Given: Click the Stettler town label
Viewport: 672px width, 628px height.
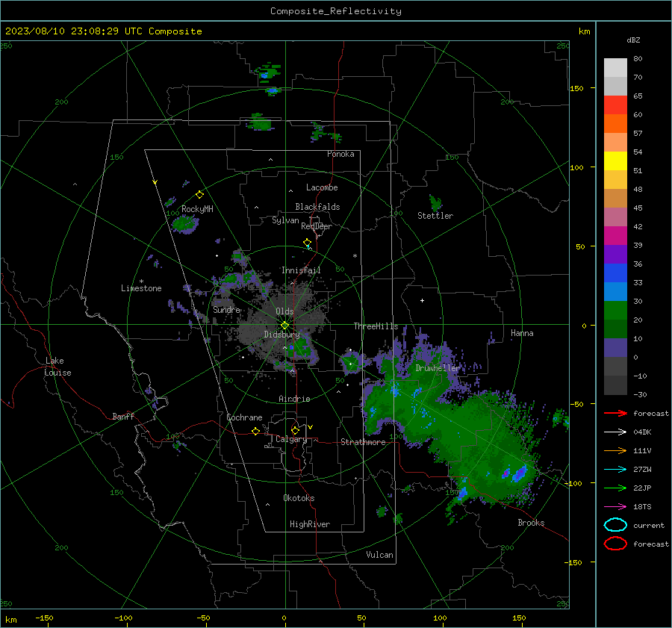Looking at the screenshot, I should [x=435, y=216].
